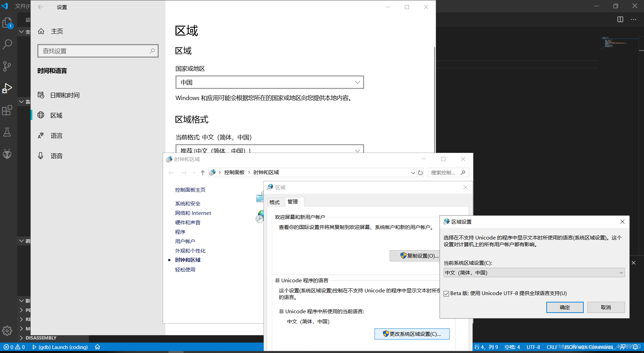The width and height of the screenshot is (644, 353).
Task: Open VS Code Manage gear icon
Action: (7, 330)
